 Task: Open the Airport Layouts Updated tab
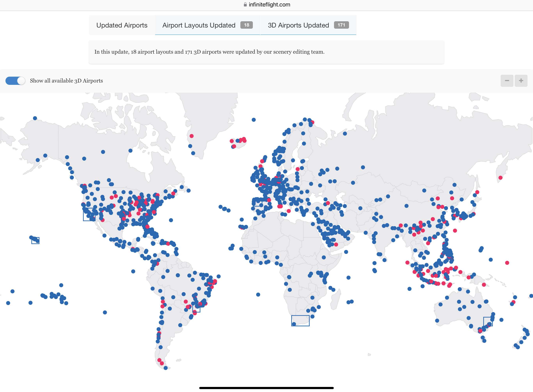199,25
